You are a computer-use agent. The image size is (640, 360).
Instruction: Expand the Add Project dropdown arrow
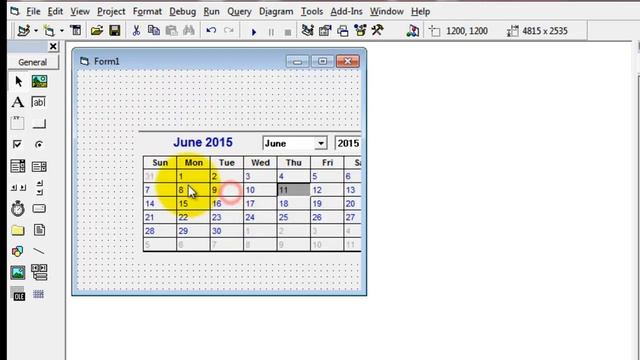36,31
